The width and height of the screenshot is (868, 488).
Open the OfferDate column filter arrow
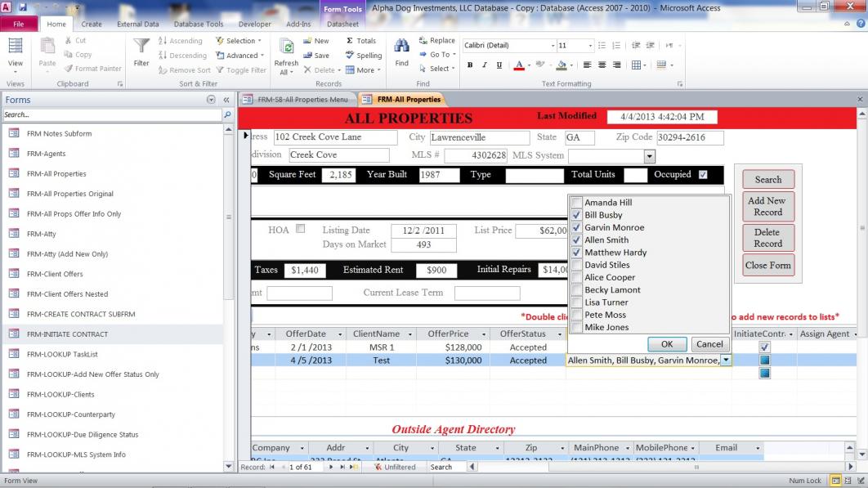[340, 334]
